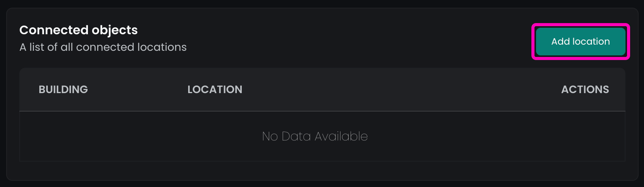The width and height of the screenshot is (644, 187).
Task: Click the "A list of all connected locations" text
Action: tap(103, 47)
